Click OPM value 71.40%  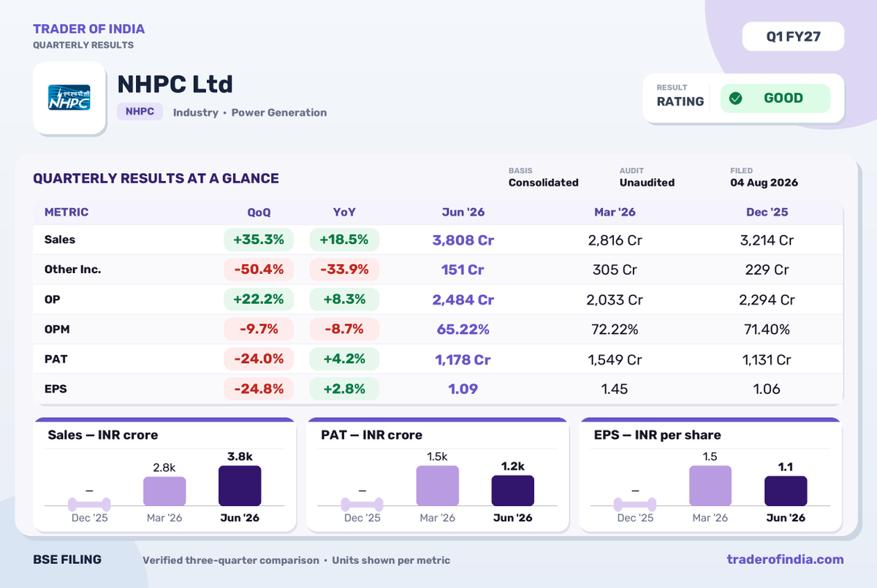tap(767, 329)
